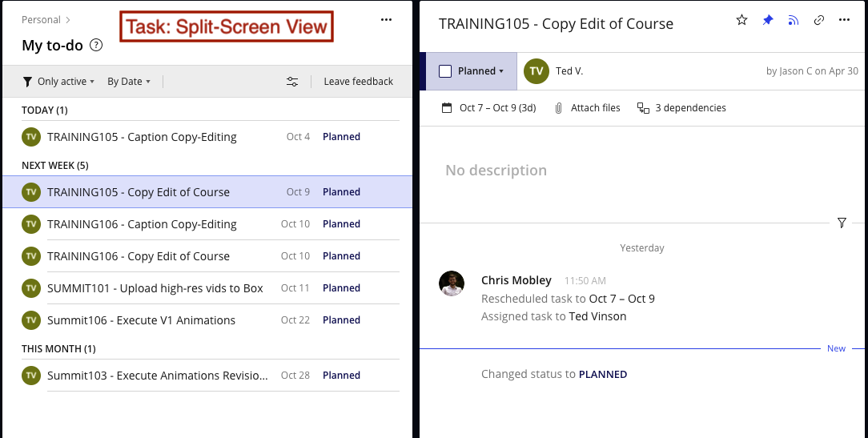Open the view settings sliders icon

pyautogui.click(x=292, y=82)
